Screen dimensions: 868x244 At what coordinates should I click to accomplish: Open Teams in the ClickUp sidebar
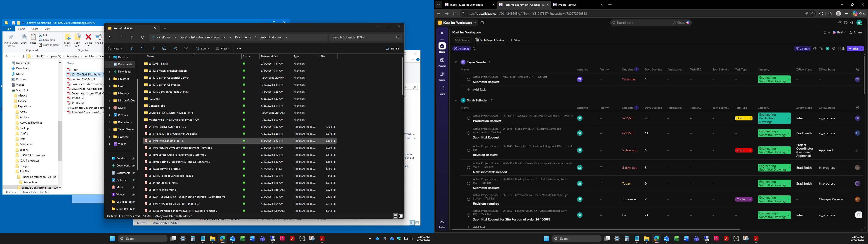pos(442,76)
